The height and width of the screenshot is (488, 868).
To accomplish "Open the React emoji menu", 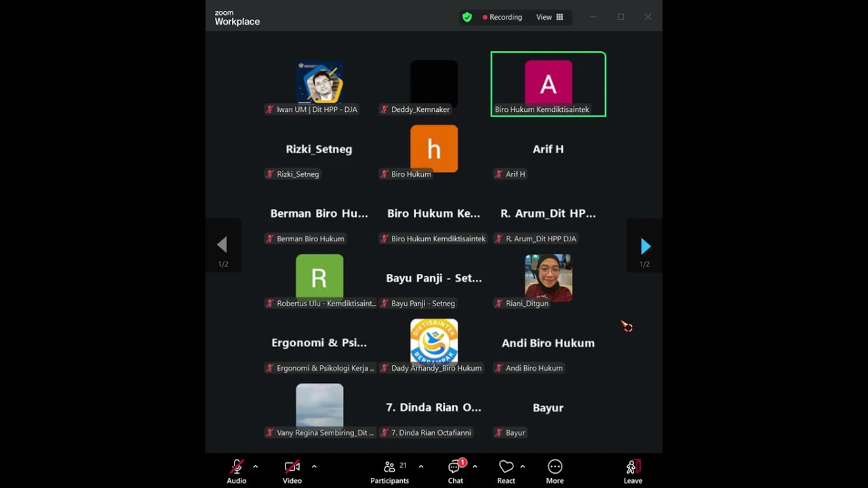I will [x=506, y=471].
